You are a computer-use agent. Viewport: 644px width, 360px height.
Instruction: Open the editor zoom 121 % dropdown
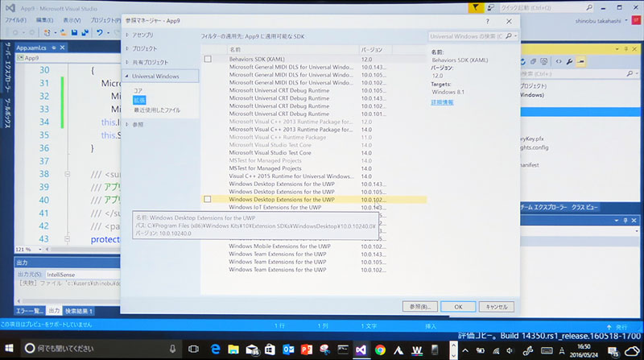[x=39, y=250]
